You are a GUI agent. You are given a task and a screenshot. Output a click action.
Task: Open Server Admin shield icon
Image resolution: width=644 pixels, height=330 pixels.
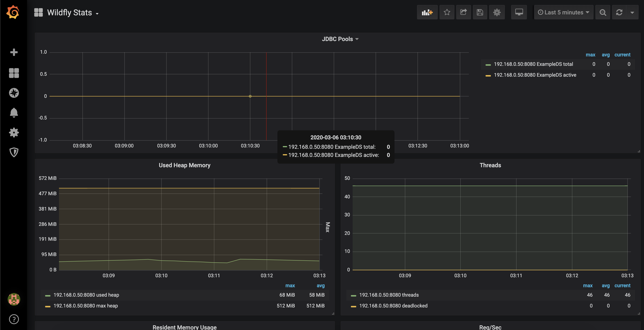click(x=14, y=152)
